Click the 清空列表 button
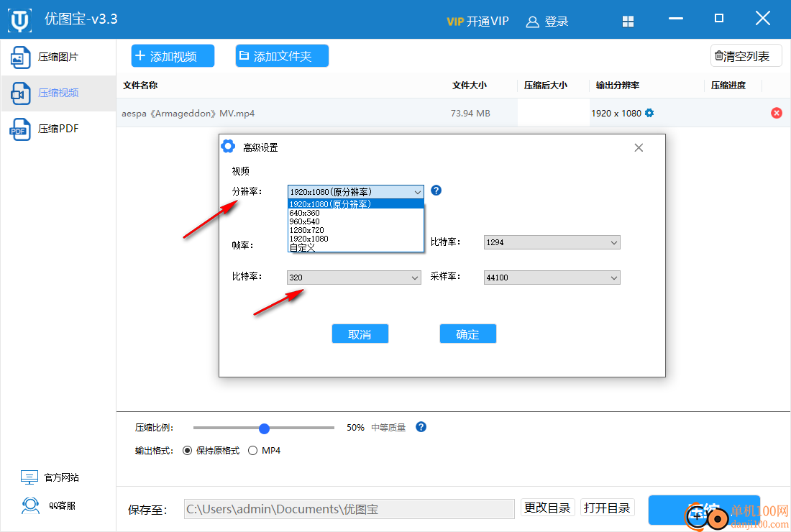 pos(746,56)
